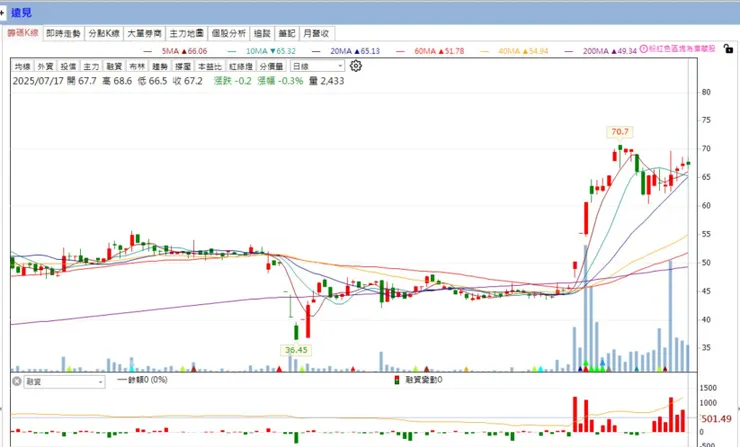Switch to the 大量券商 tab

(144, 33)
